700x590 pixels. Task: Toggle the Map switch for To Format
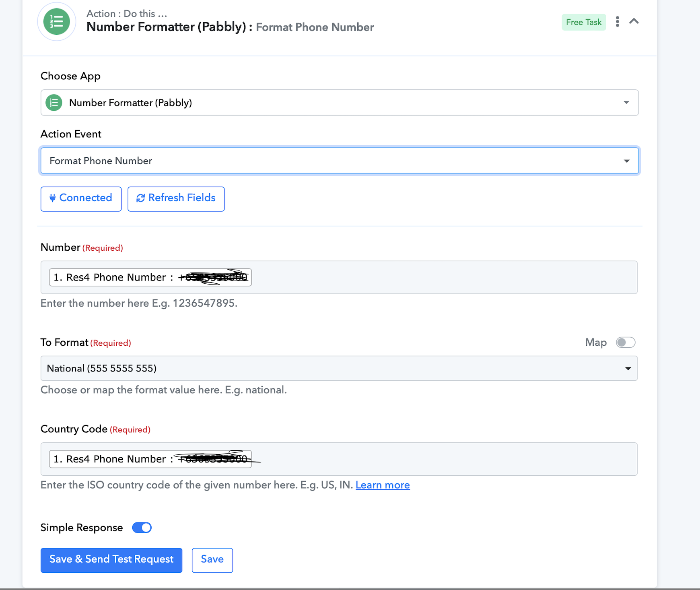[626, 342]
